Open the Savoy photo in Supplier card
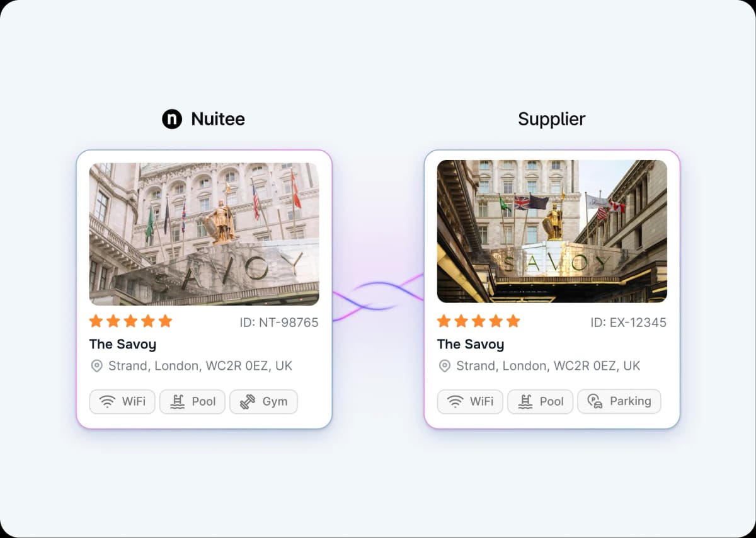 pyautogui.click(x=552, y=231)
